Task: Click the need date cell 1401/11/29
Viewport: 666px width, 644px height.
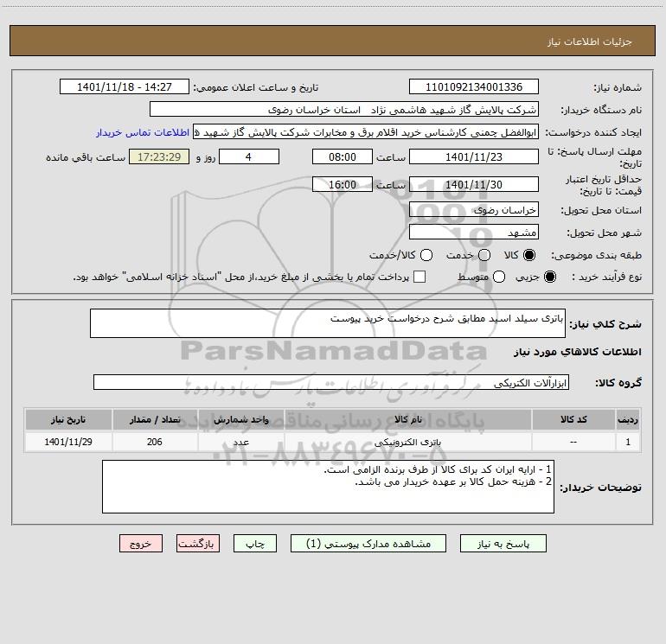Action: pos(68,442)
